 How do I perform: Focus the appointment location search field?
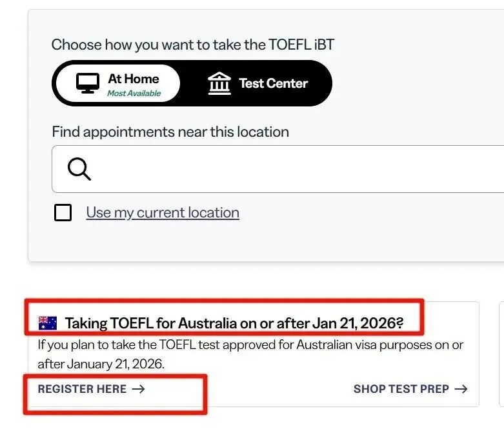click(290, 169)
